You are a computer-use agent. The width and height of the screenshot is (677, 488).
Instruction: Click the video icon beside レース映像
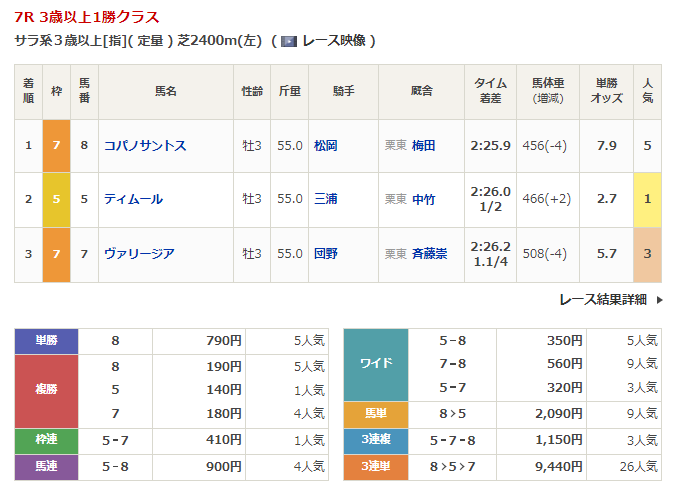[289, 42]
